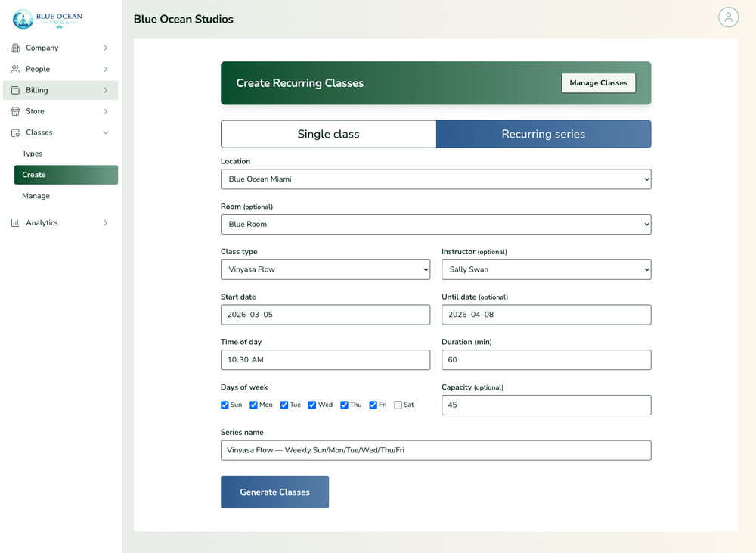Open the Billing sidebar menu
Screen dimensions: 756x553
(x=60, y=90)
